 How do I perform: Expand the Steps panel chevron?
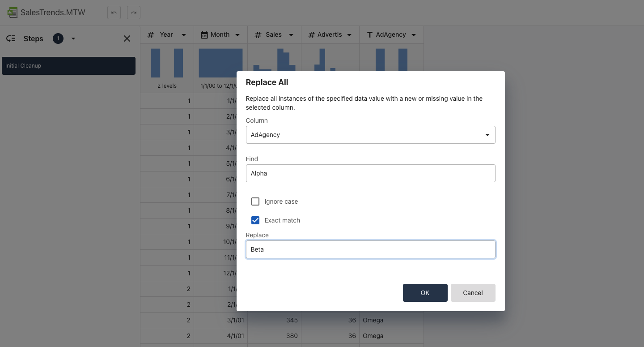pos(73,39)
